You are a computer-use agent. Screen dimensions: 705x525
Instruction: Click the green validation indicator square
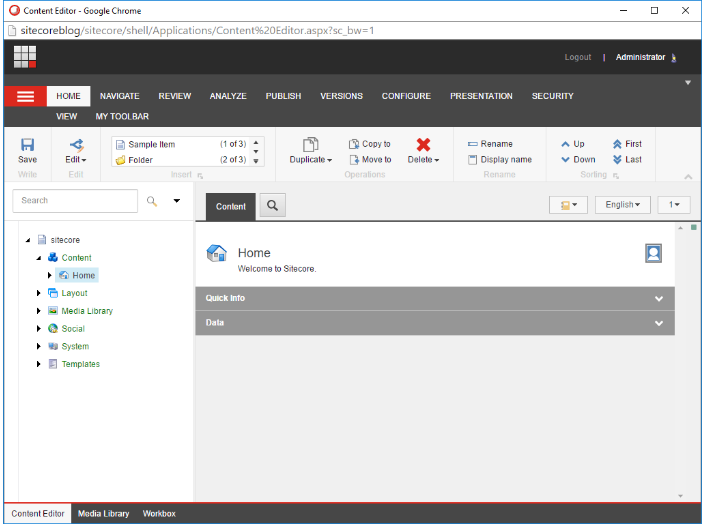coord(694,227)
